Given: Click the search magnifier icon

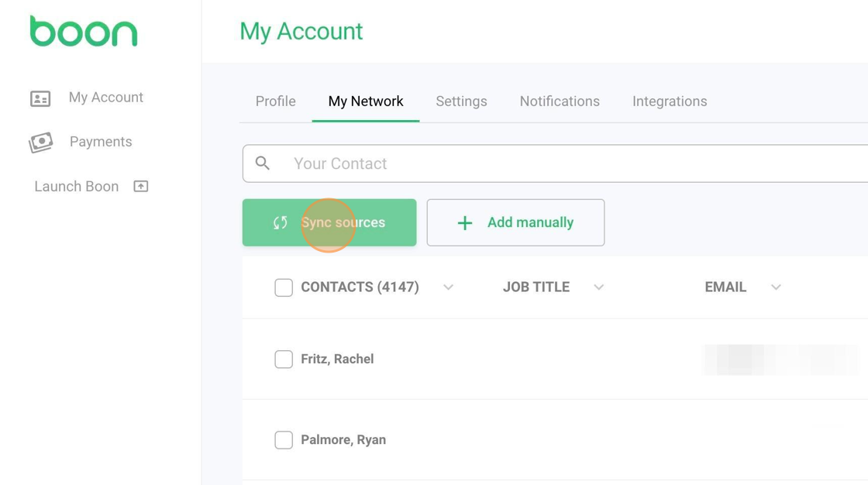Looking at the screenshot, I should [x=263, y=163].
